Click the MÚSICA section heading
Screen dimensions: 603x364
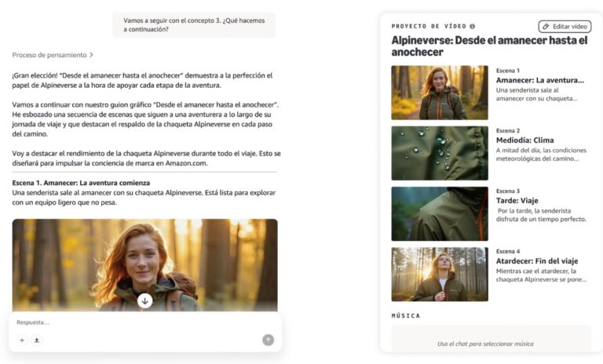click(x=406, y=315)
